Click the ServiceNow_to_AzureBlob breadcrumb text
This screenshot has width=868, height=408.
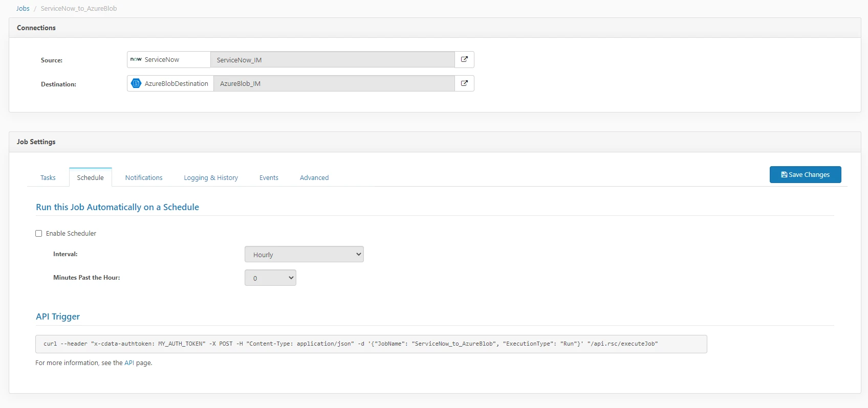coord(79,8)
